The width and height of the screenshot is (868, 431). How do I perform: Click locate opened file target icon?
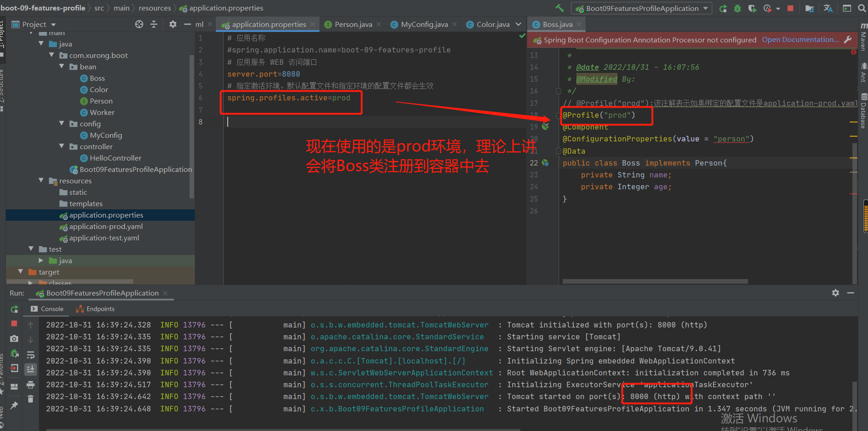tap(139, 24)
